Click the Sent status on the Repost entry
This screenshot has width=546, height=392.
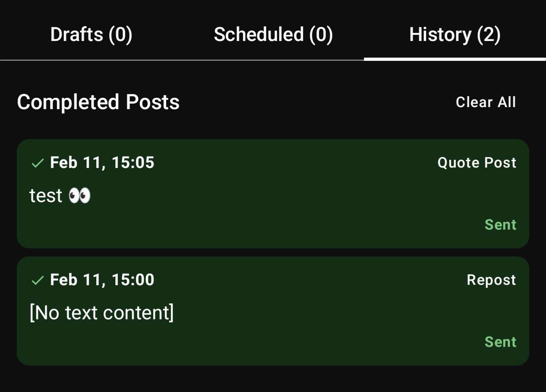[500, 342]
